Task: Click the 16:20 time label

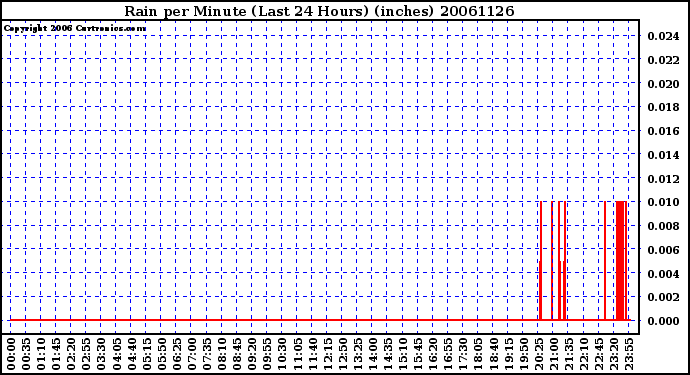Action: (433, 354)
